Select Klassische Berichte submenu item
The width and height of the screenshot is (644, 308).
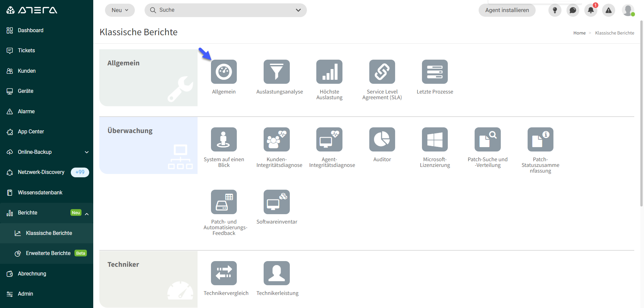[x=47, y=233]
